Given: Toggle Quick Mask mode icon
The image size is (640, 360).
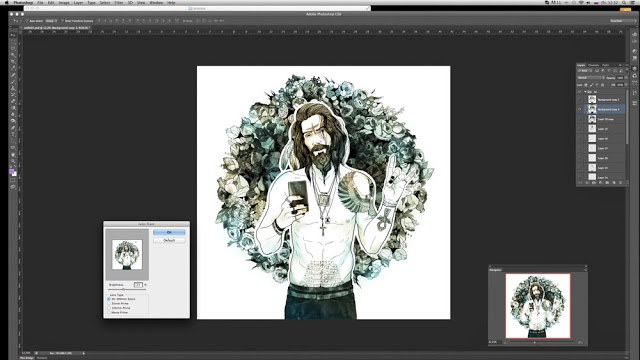Looking at the screenshot, I should [13, 180].
